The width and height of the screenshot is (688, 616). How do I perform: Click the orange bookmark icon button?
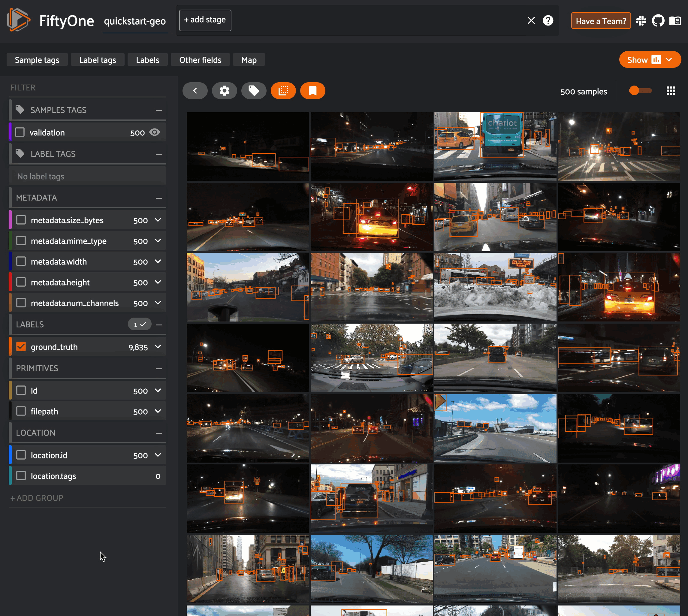pyautogui.click(x=313, y=91)
